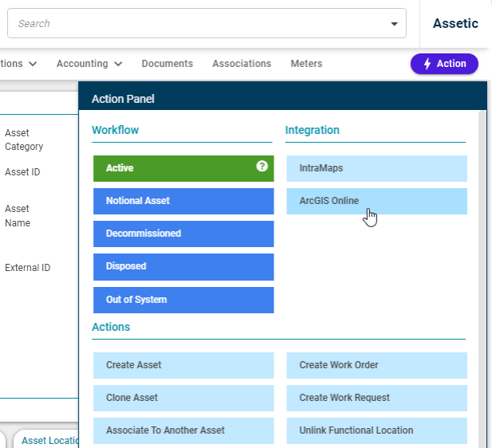Expand the Accounting menu chevron
492x448 pixels.
pyautogui.click(x=118, y=64)
